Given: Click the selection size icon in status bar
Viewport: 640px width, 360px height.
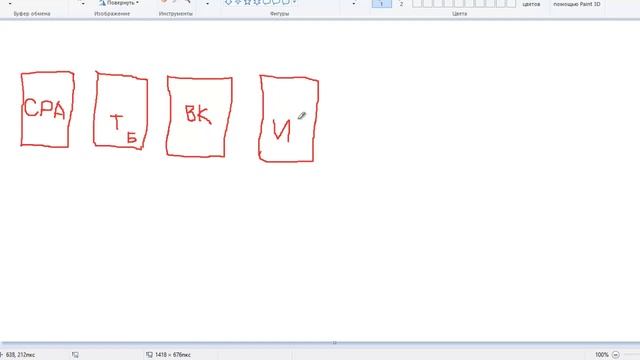Looking at the screenshot, I should (75, 355).
